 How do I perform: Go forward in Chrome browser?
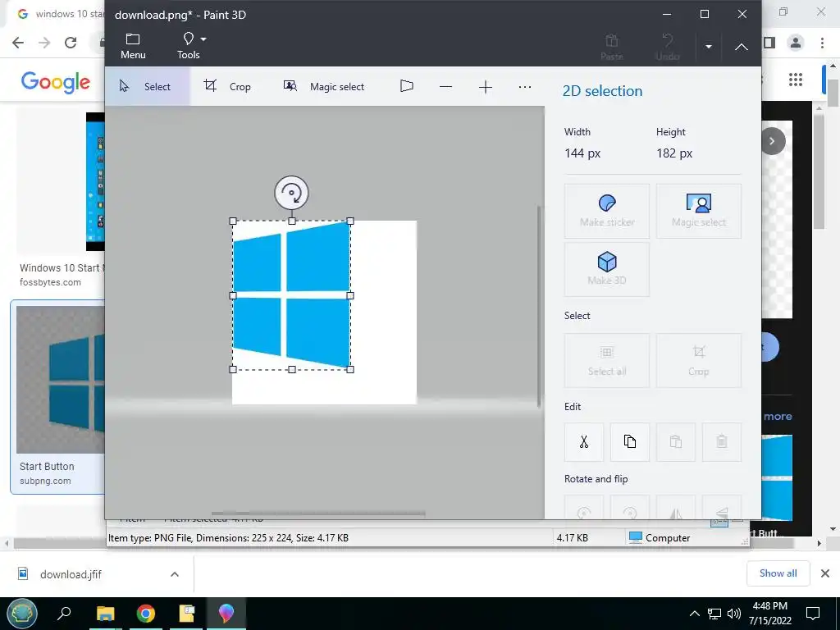click(44, 43)
